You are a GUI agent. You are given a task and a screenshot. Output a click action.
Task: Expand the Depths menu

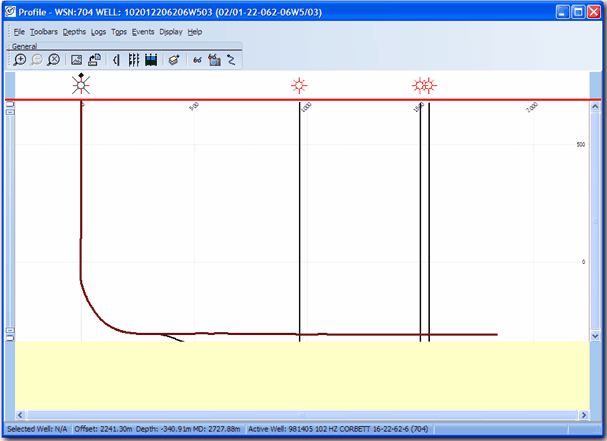click(x=74, y=32)
